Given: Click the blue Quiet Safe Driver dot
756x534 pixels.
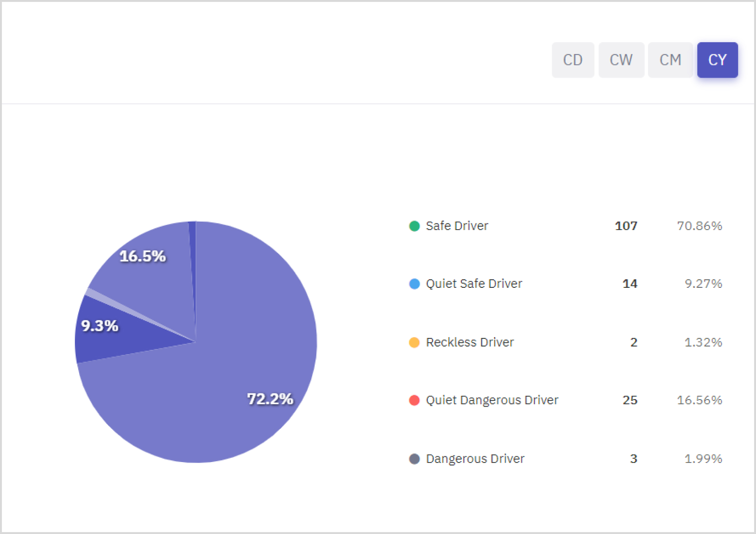Looking at the screenshot, I should [x=414, y=284].
